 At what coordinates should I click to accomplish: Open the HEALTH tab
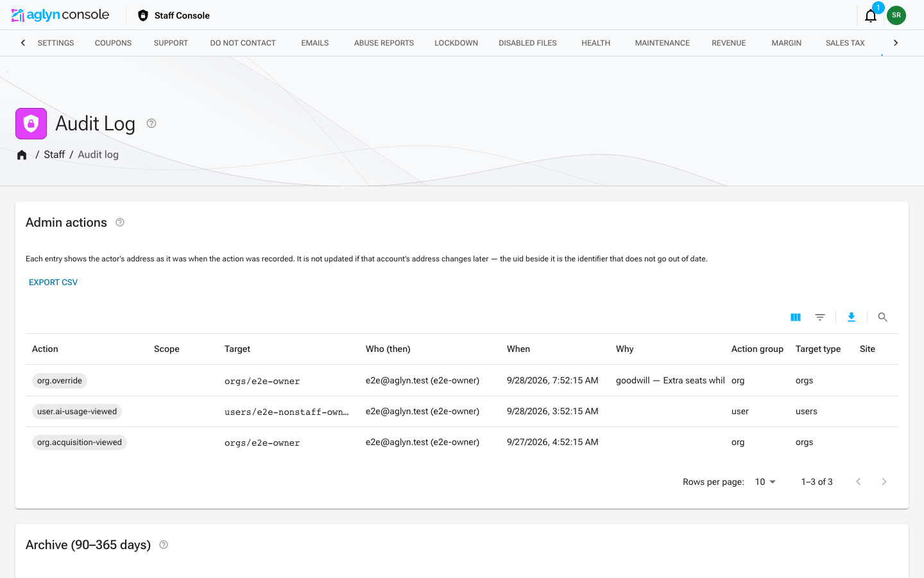pyautogui.click(x=595, y=43)
